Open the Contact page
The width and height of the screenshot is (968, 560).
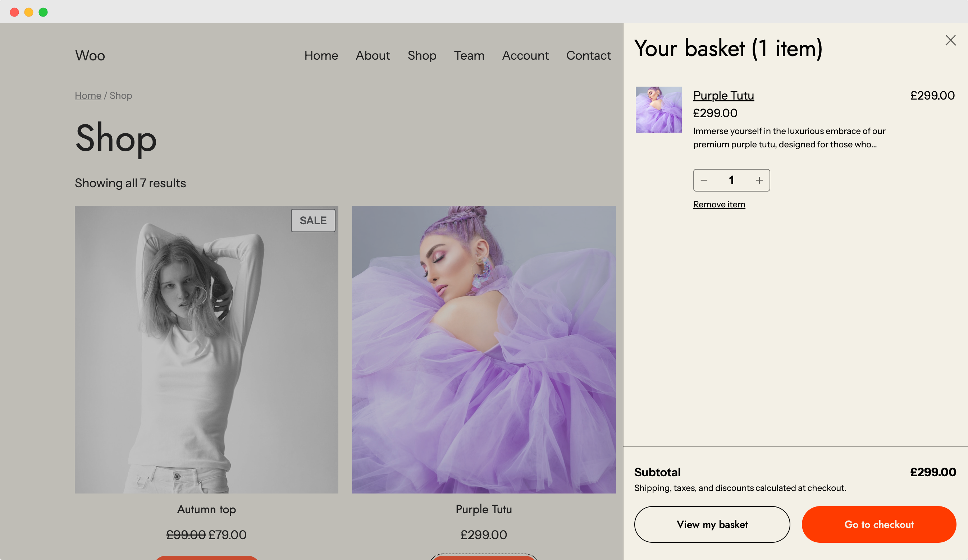pyautogui.click(x=589, y=55)
